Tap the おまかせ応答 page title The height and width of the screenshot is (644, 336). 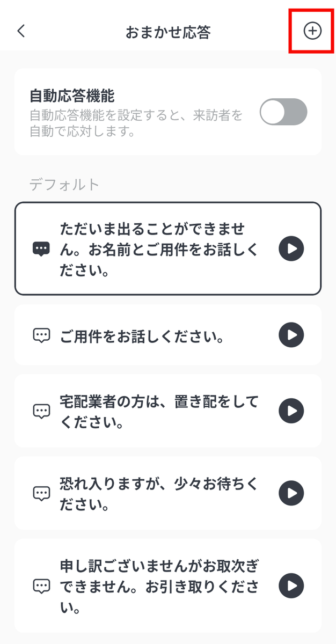(x=168, y=32)
